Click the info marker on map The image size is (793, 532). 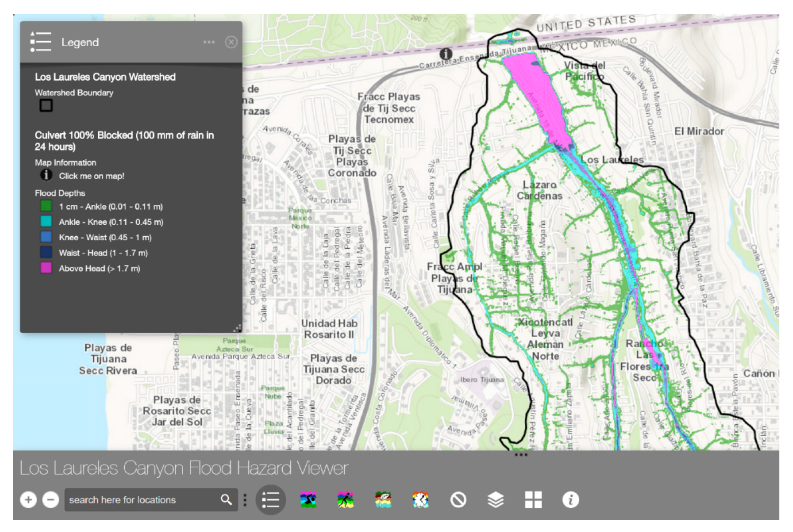[x=446, y=54]
